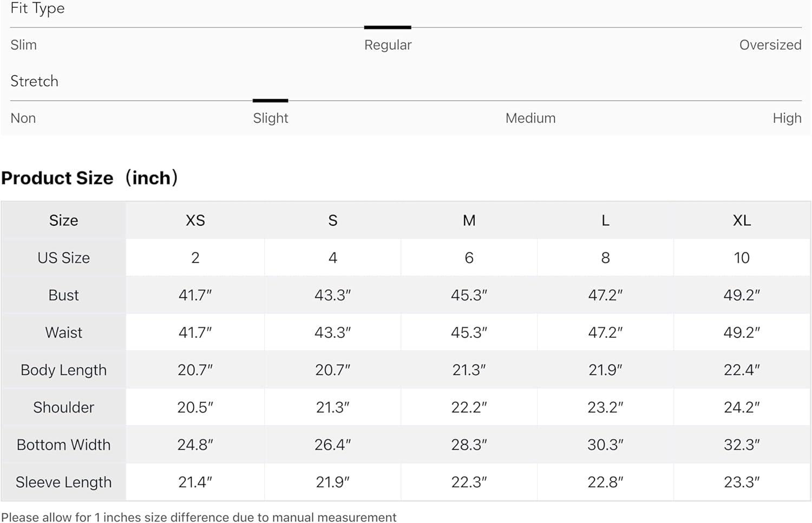
Task: Select the Bust value for size L
Action: coord(605,295)
